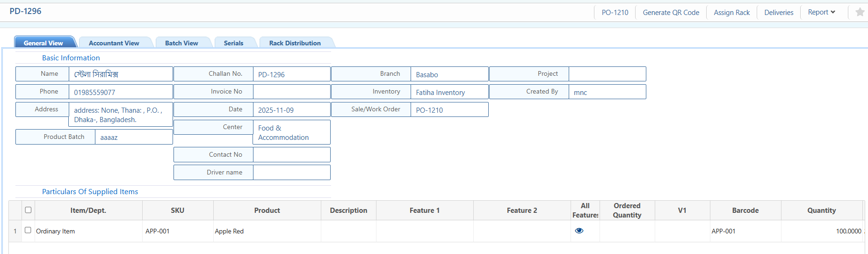Click the quantity value 100.0000

pos(848,231)
